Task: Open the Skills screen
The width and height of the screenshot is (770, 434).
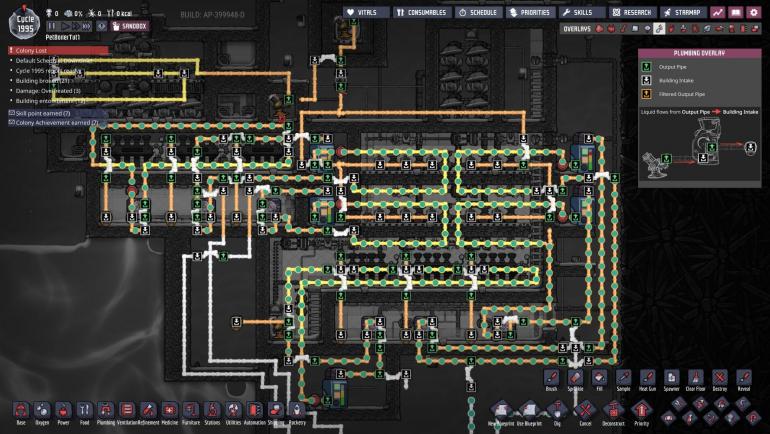Action: tap(582, 12)
